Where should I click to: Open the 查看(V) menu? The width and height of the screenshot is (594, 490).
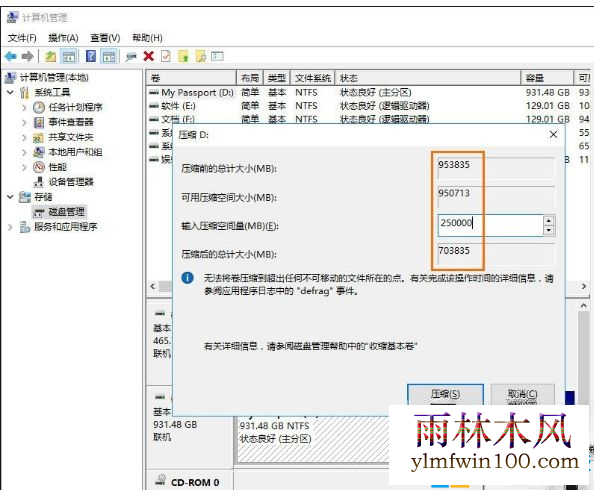[x=105, y=38]
